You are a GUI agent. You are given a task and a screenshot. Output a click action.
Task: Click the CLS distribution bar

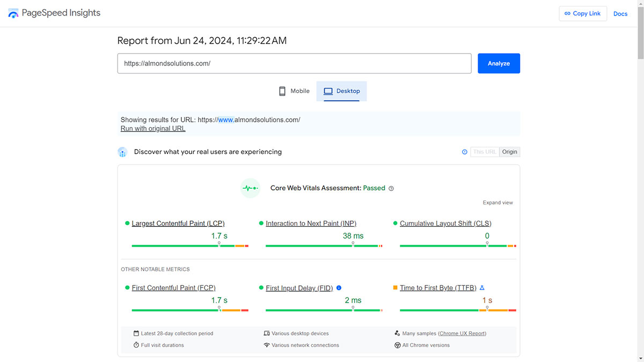point(458,246)
